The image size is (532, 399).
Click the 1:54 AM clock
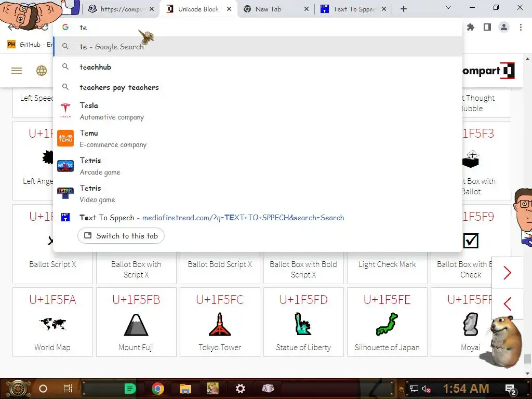(x=466, y=389)
